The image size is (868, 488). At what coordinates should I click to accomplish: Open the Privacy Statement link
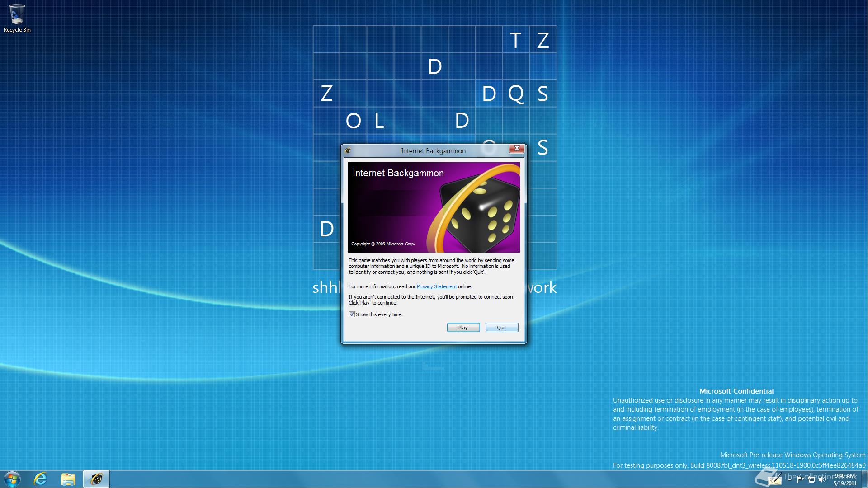click(436, 286)
